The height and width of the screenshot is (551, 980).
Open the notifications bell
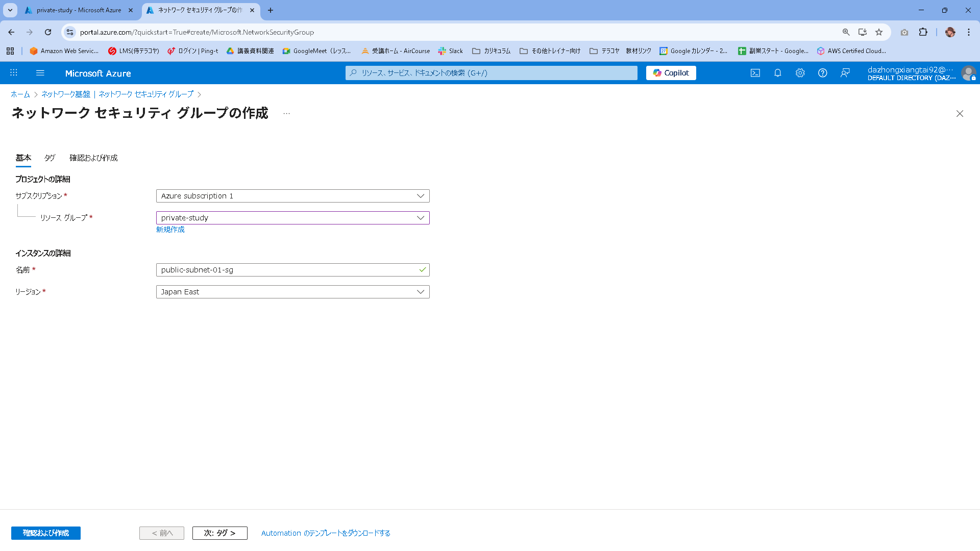tap(777, 73)
